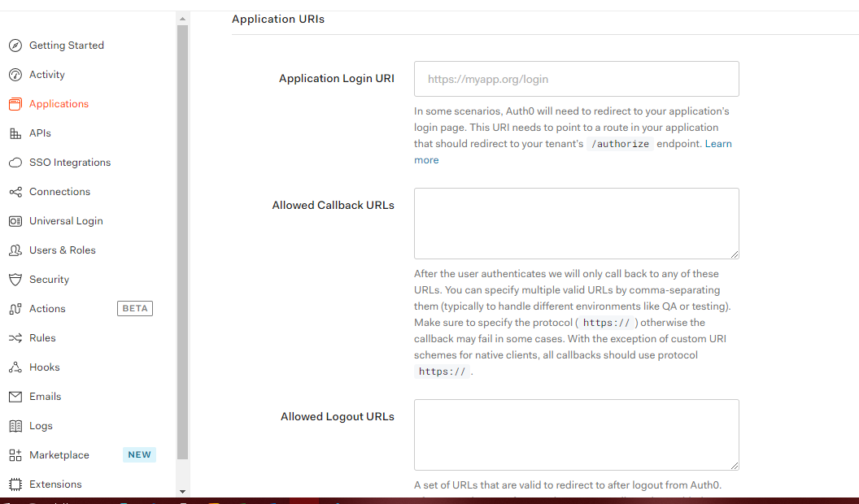Click the Universal Login card icon
Screen dimensions: 859x504
click(15, 221)
